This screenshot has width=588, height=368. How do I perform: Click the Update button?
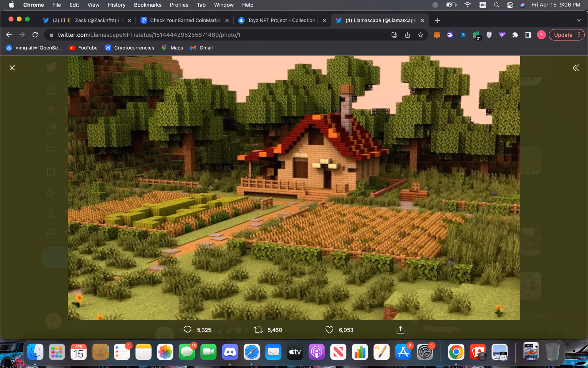(x=563, y=35)
